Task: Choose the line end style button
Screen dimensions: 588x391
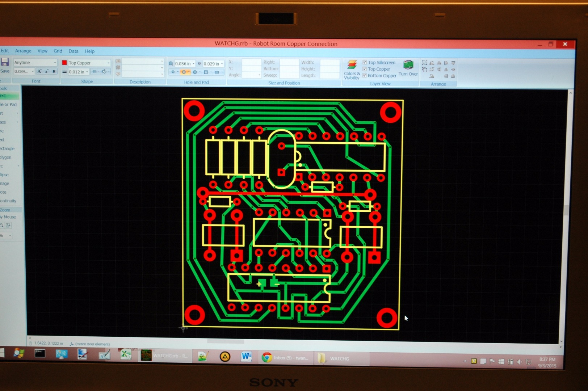Action: tap(95, 72)
